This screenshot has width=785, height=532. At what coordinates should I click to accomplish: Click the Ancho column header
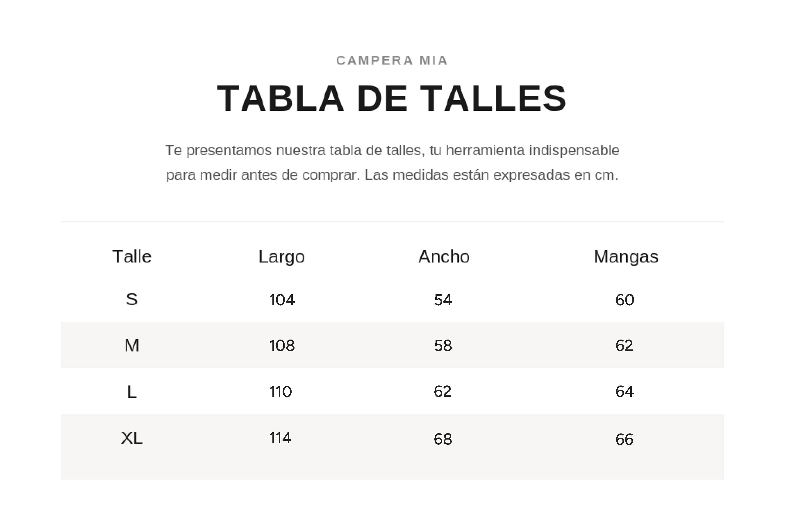click(444, 256)
